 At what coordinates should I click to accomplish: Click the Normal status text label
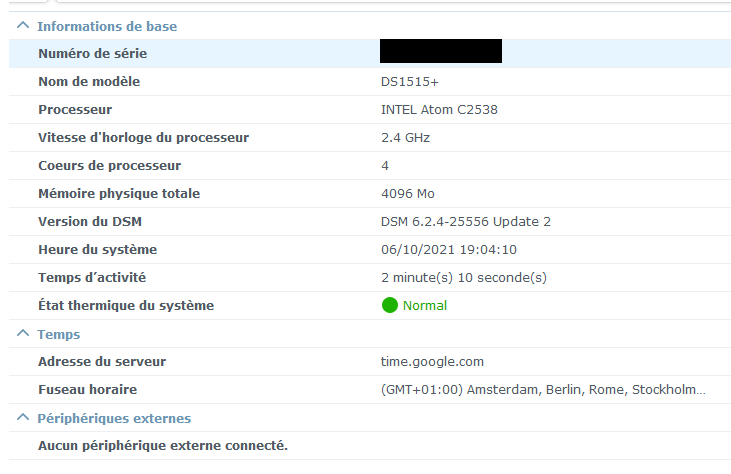click(425, 305)
